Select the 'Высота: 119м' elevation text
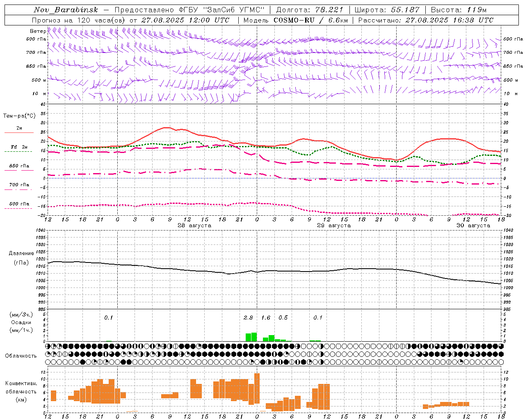This screenshot has height=420, width=525. 459,10
